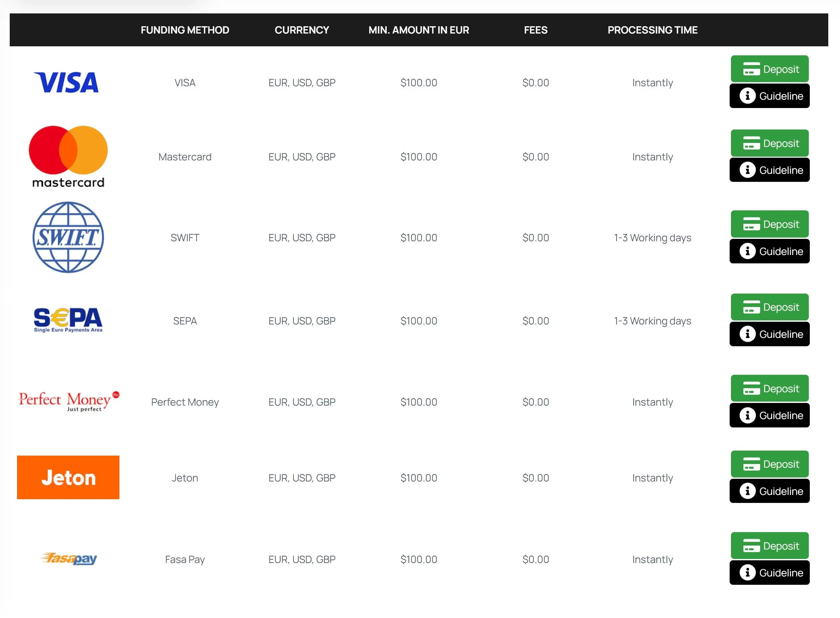840x618 pixels.
Task: Click the Jeton processing time 'Instantly'
Action: [652, 478]
